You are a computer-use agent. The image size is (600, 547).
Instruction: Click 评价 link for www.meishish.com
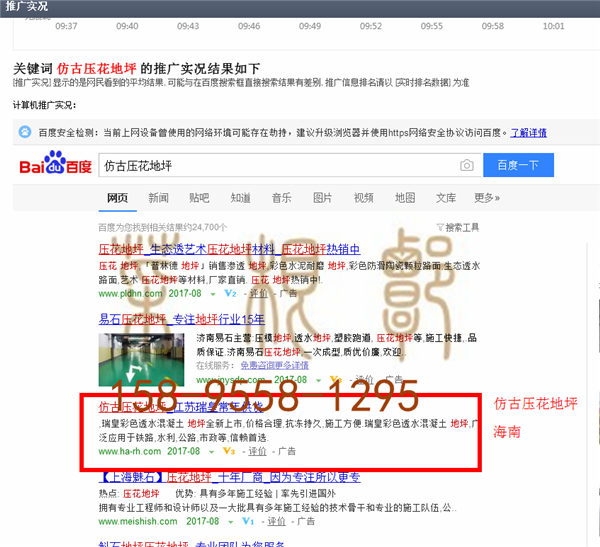[276, 521]
